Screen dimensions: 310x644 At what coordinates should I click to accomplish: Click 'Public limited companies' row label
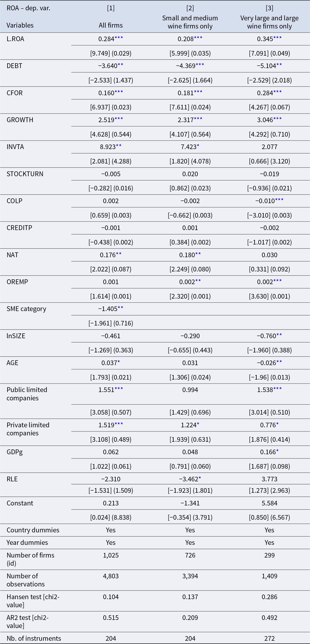click(x=27, y=394)
